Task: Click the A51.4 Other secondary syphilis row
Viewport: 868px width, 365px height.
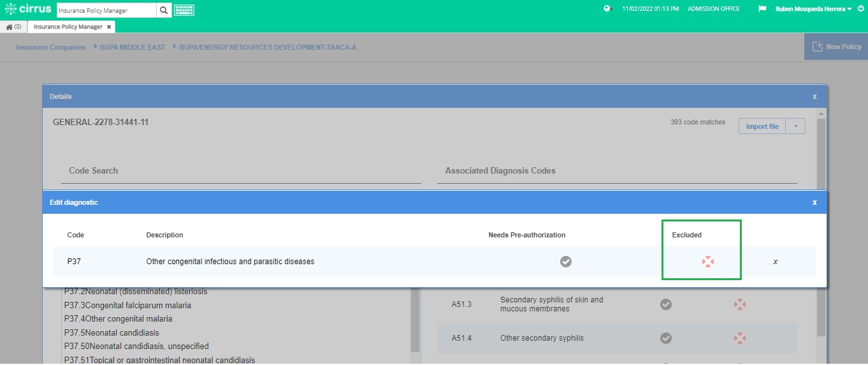Action: [617, 338]
